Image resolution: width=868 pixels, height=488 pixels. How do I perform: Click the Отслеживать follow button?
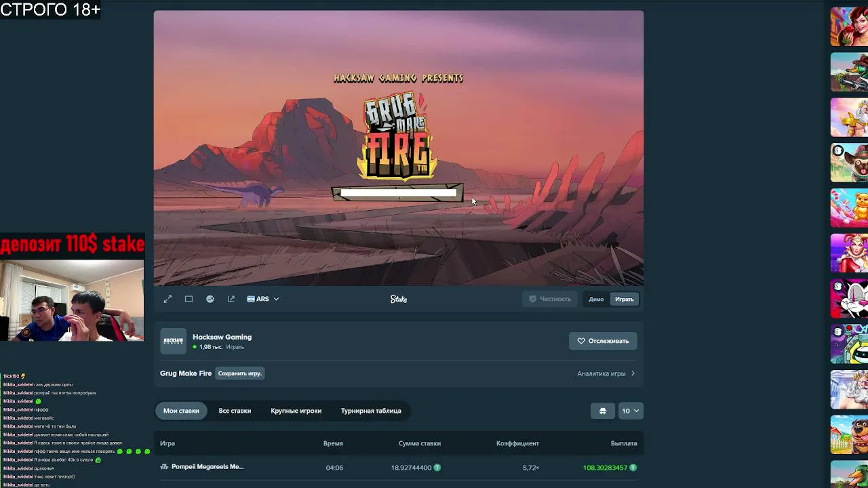pos(603,341)
